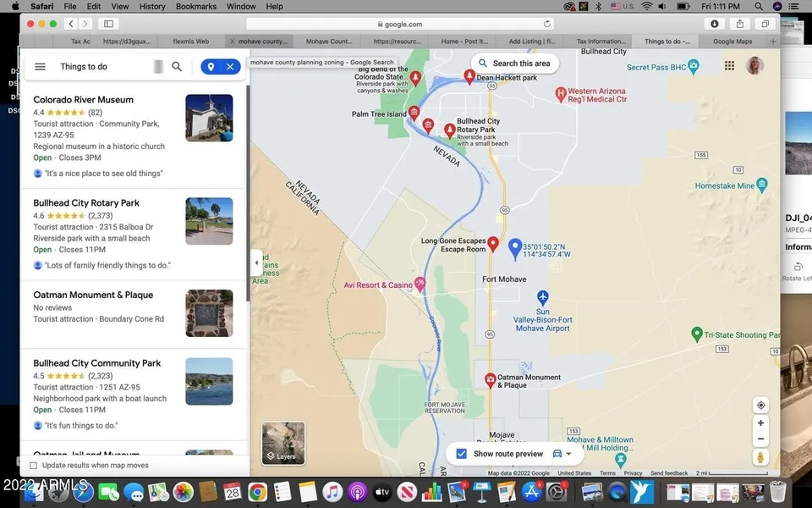Zoom out of the map

[760, 439]
